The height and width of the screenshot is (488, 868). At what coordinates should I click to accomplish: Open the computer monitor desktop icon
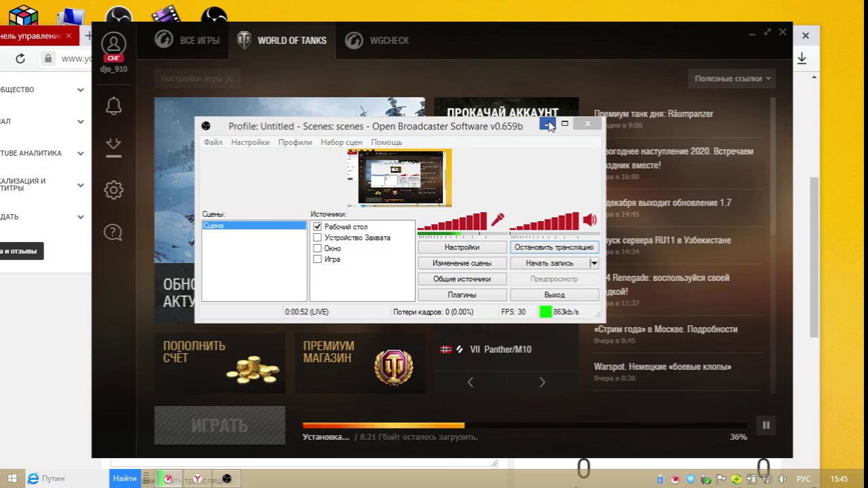(71, 16)
